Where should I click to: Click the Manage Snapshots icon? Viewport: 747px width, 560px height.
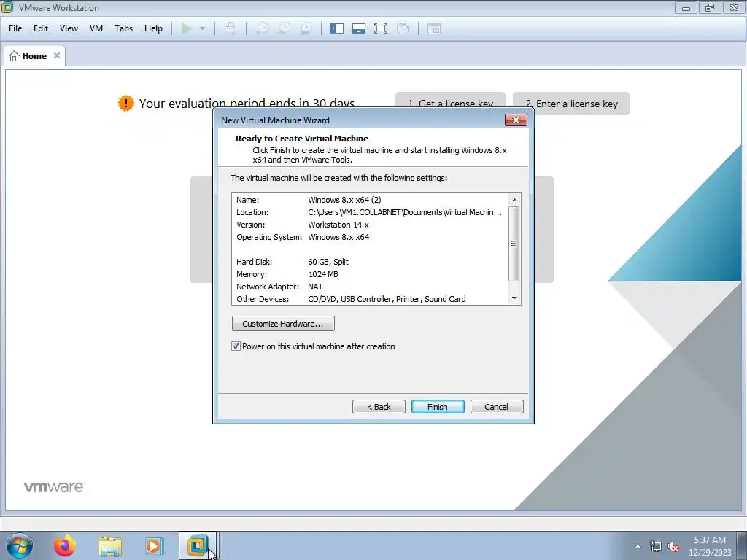pos(306,28)
